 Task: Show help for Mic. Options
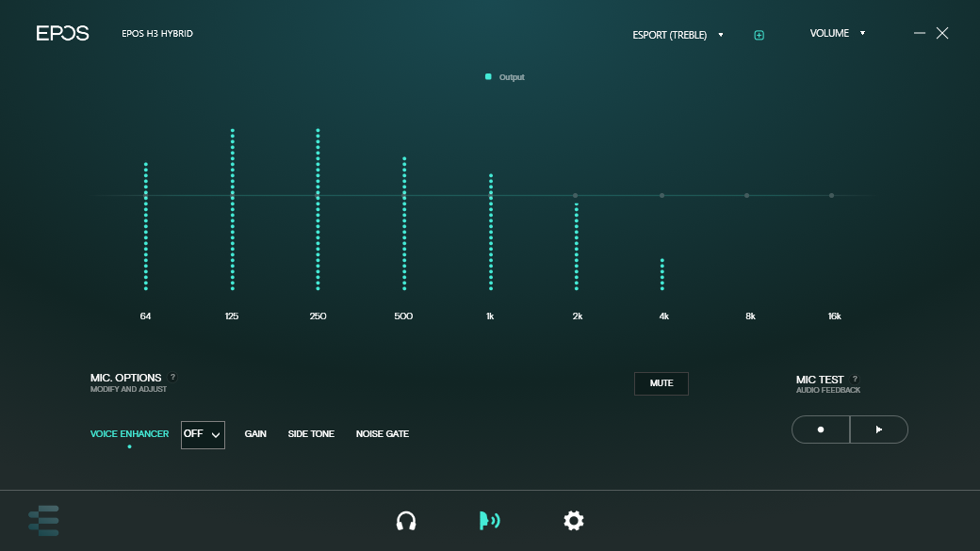tap(173, 378)
